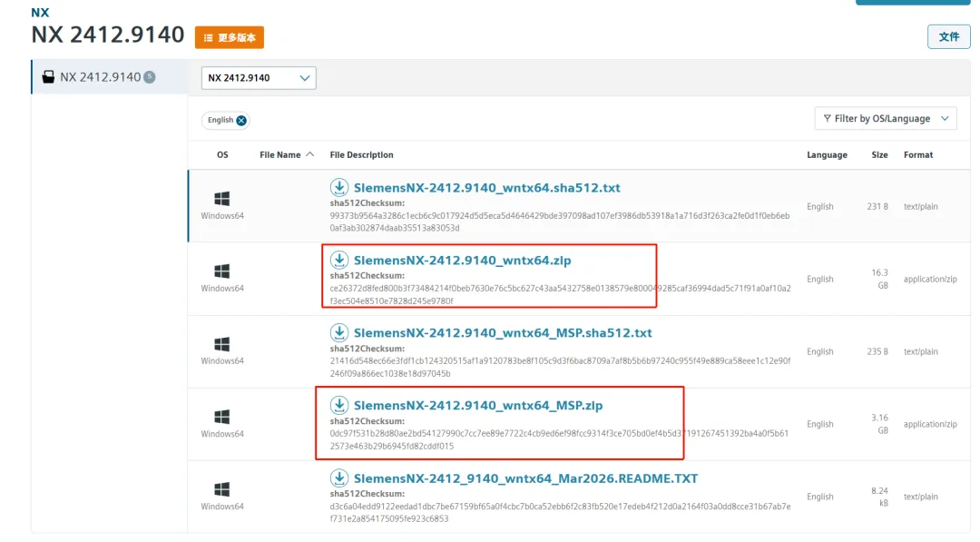Click the count badge next to NX 2412.9140
Image resolution: width=980 pixels, height=542 pixels.
[150, 77]
